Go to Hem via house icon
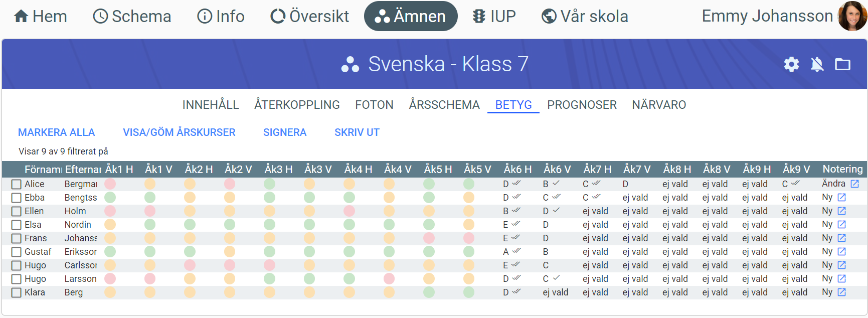This screenshot has width=868, height=318. [x=21, y=17]
